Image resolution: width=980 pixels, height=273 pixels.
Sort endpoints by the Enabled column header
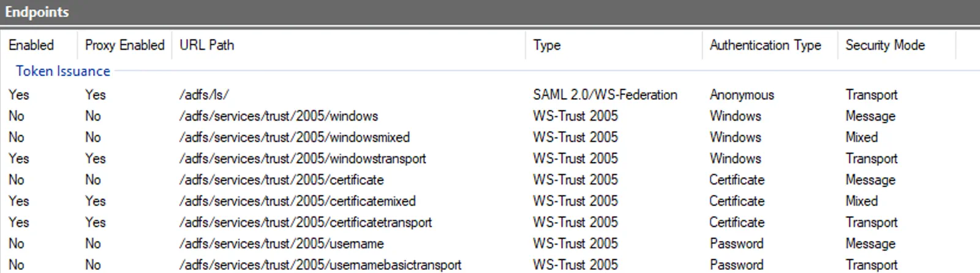(39, 45)
